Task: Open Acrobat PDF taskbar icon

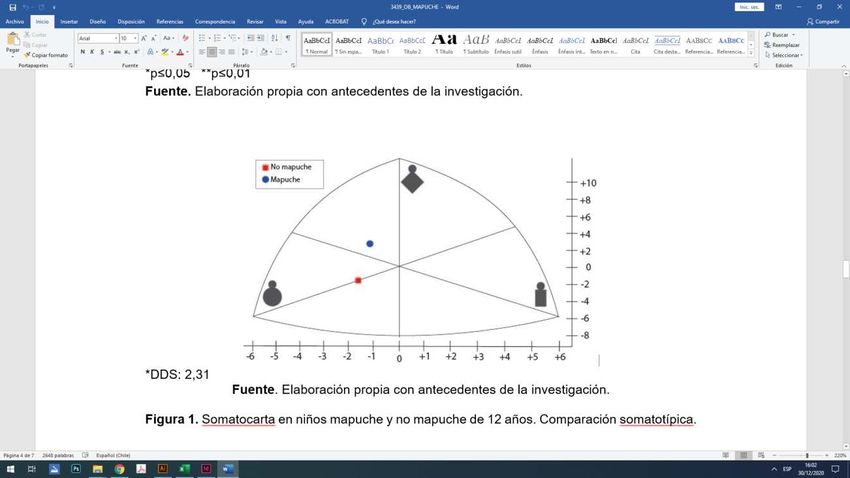Action: point(141,469)
